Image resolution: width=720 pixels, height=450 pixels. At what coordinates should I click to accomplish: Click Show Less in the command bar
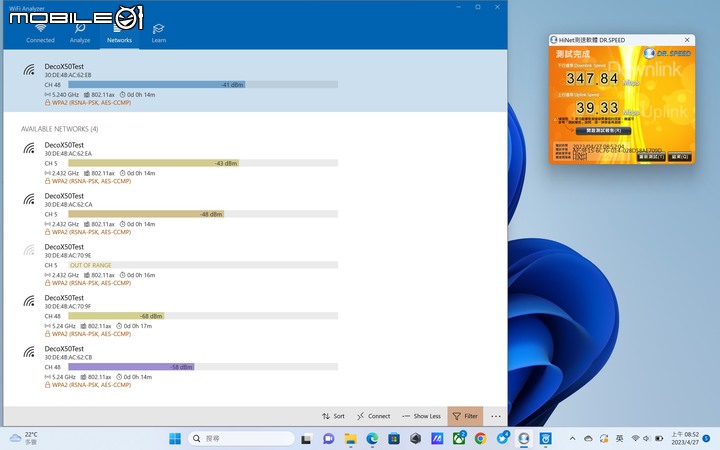[421, 416]
